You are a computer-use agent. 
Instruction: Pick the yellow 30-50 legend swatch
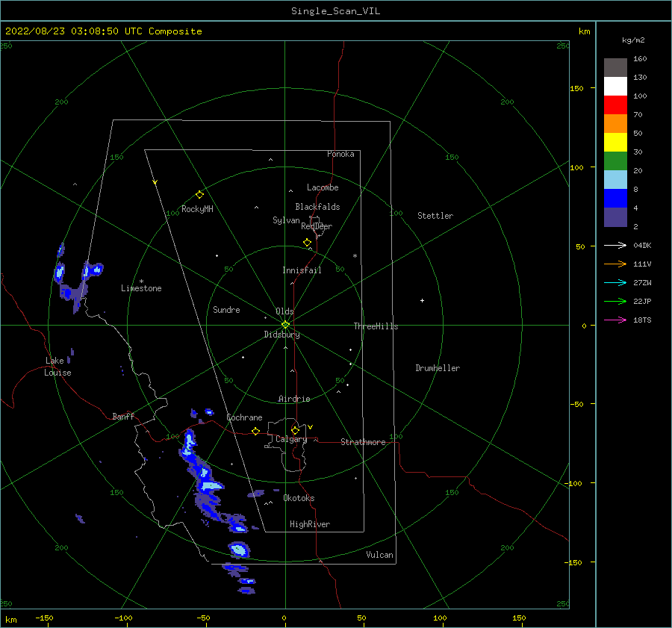coord(615,143)
